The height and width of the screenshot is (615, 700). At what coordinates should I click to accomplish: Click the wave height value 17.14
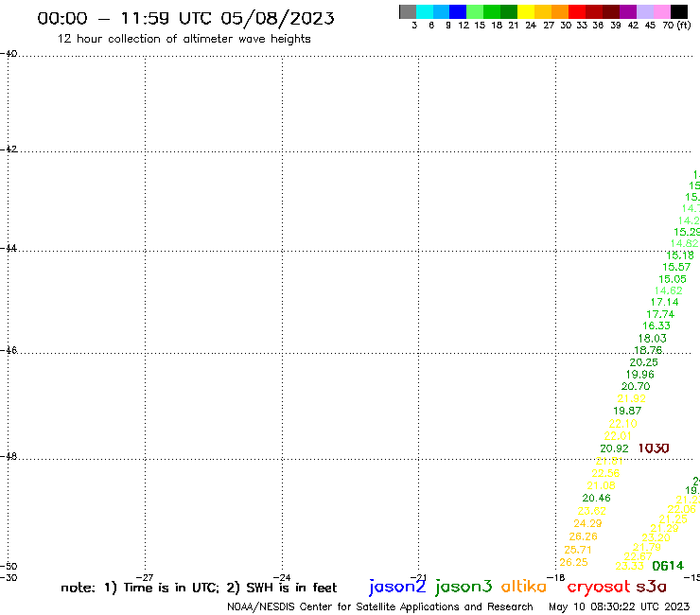664,303
